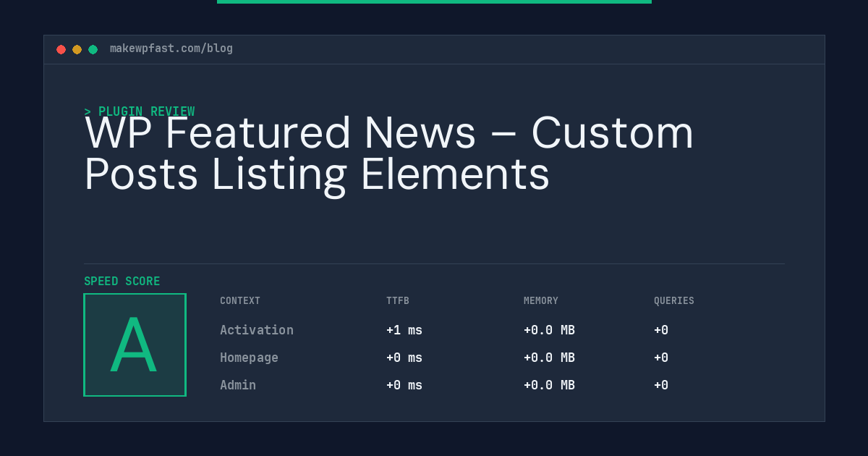
Task: Click the Activation queries '+0' value
Action: 661,330
